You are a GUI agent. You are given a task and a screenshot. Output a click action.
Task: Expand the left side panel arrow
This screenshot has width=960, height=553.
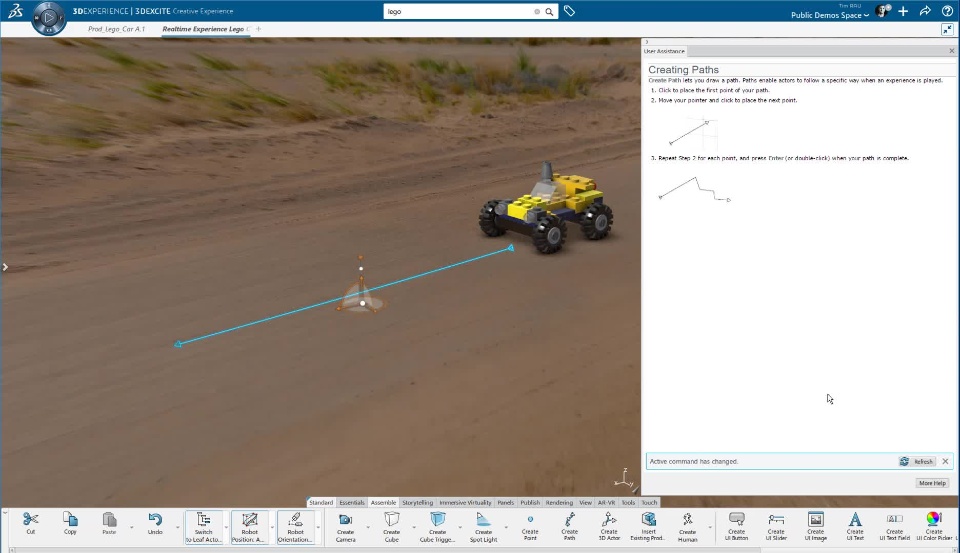coord(5,267)
